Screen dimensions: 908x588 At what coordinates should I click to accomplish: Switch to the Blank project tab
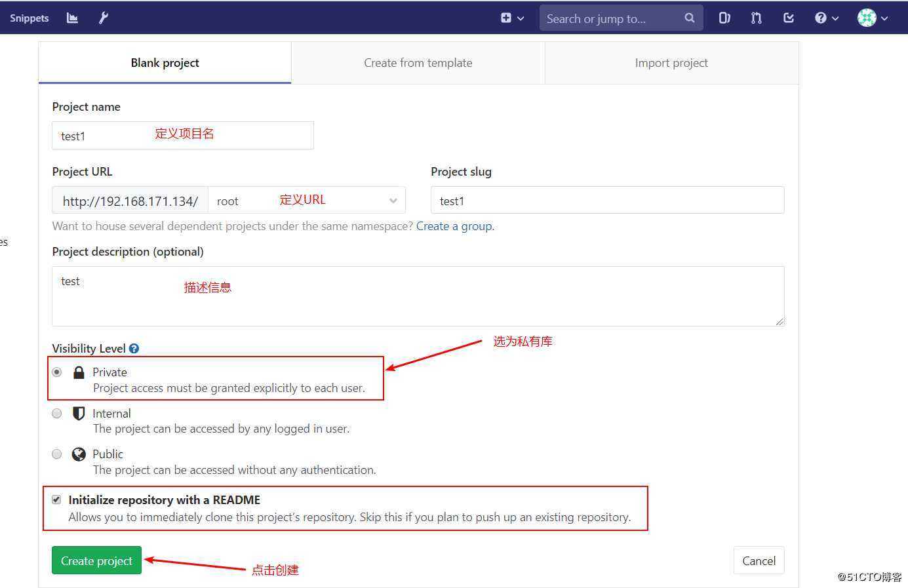tap(165, 63)
